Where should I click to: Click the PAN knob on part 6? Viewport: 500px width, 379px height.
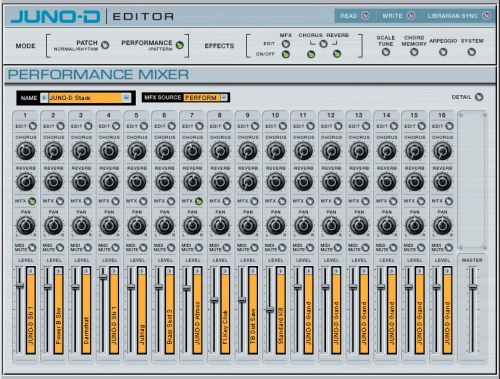click(x=164, y=226)
